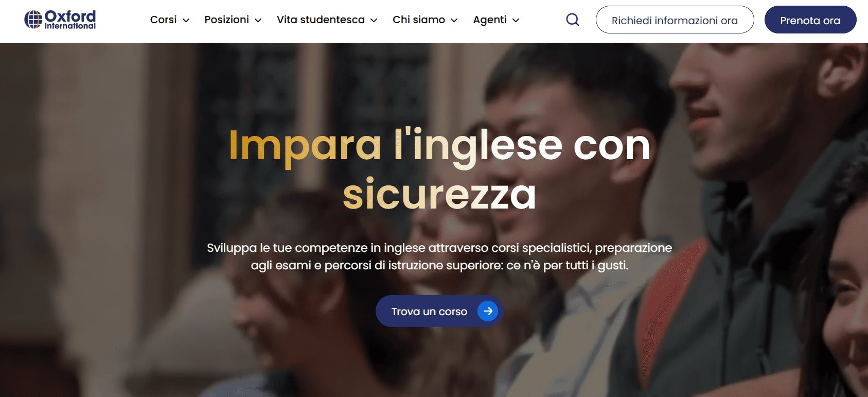Click the Prenota ora button

(x=810, y=20)
